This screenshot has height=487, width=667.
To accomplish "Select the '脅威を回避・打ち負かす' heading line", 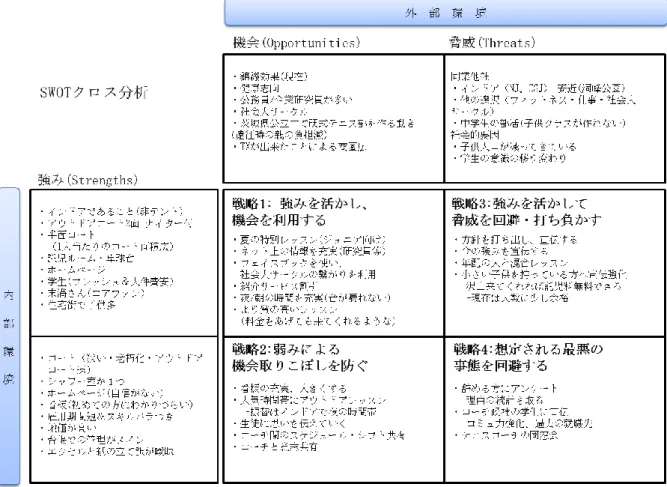I will pyautogui.click(x=527, y=220).
